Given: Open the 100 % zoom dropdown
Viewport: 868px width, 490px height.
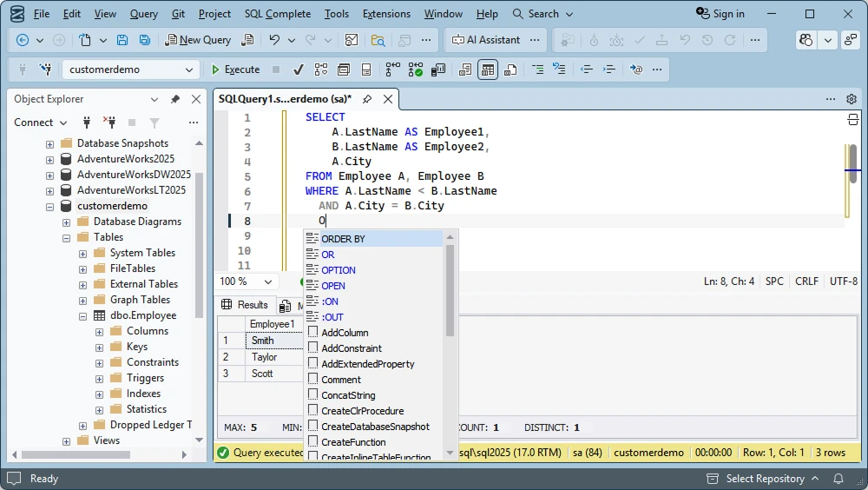Looking at the screenshot, I should pos(268,281).
